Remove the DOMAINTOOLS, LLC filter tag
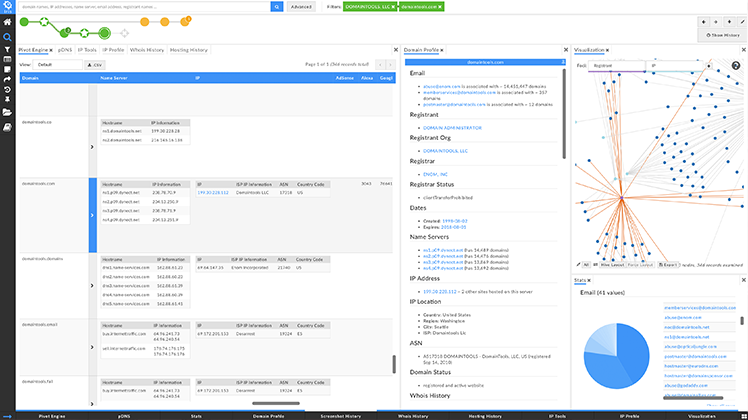Screen dimensions: 748x420 [x=393, y=7]
